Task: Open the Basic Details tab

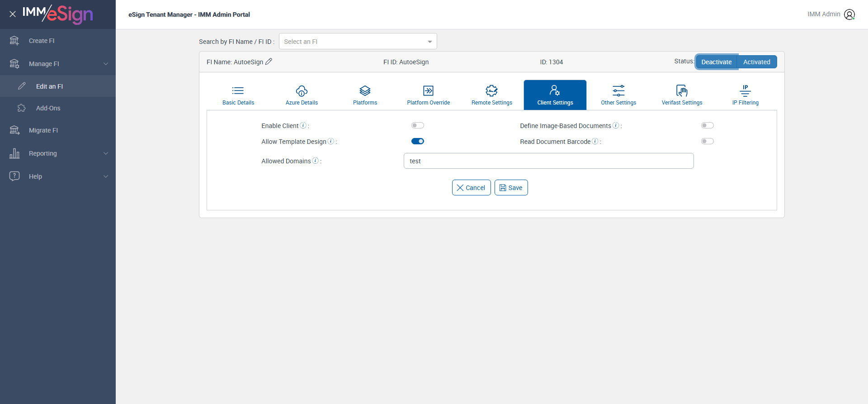Action: coord(238,95)
